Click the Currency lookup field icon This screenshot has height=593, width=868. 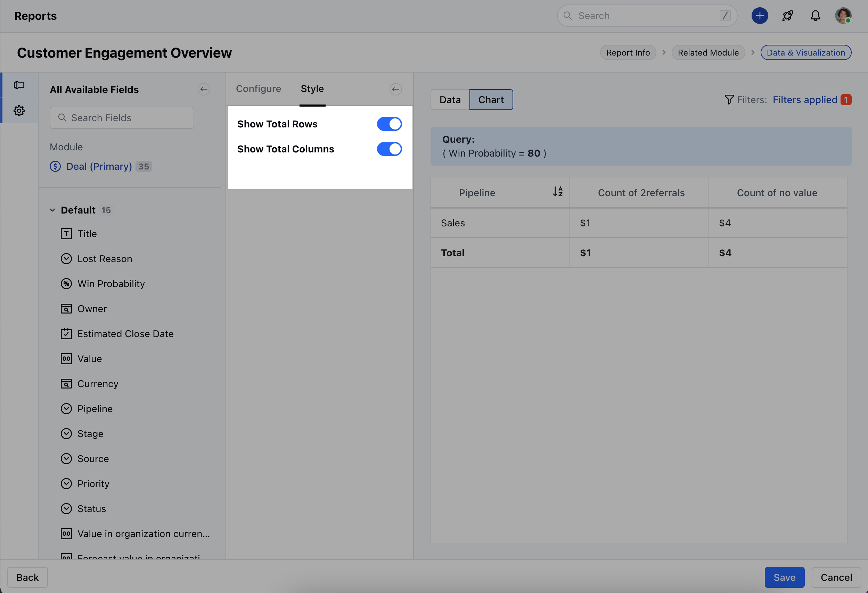click(66, 384)
